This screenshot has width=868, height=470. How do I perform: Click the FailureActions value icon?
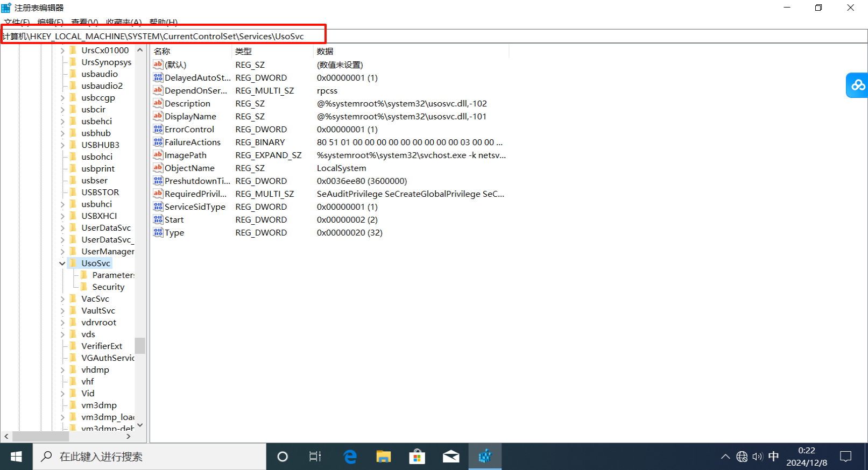[x=158, y=142]
